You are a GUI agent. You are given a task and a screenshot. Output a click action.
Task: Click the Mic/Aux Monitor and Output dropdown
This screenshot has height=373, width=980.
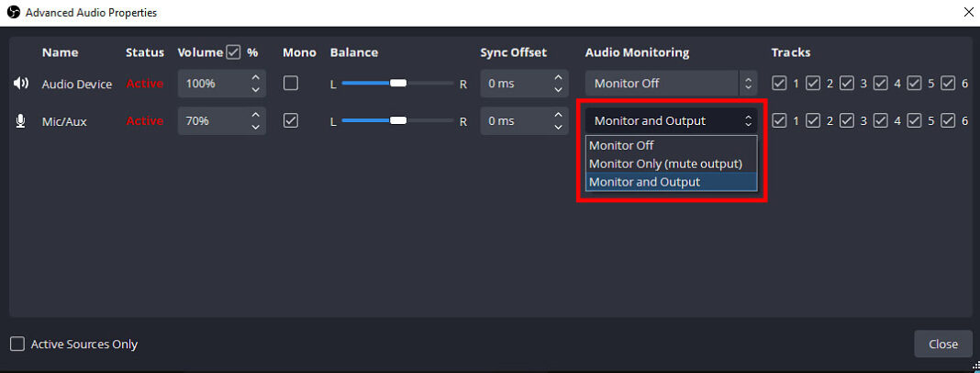tap(671, 120)
